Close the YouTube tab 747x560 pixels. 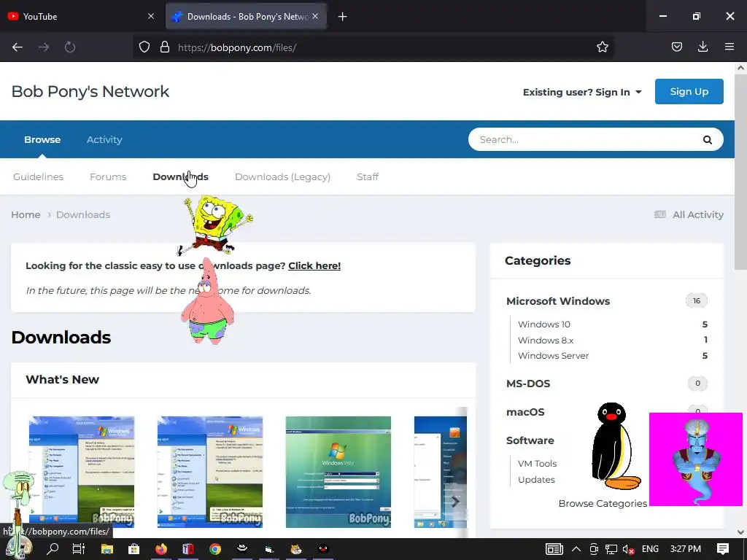(151, 16)
